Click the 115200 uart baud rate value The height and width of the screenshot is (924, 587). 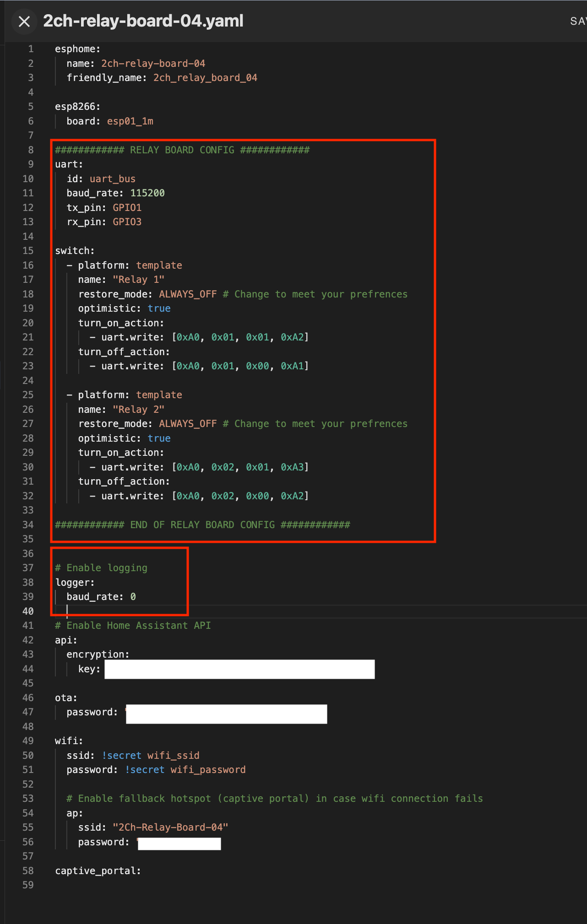[147, 193]
